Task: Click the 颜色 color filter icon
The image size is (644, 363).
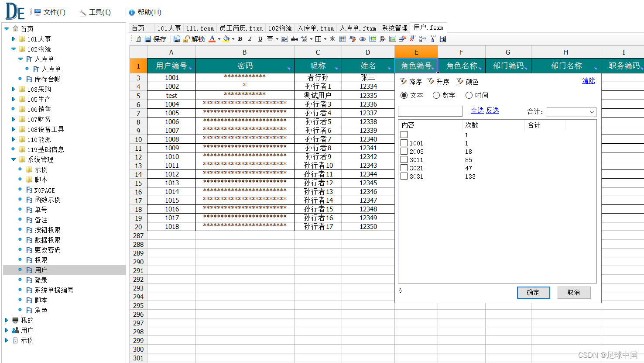Action: tap(460, 81)
